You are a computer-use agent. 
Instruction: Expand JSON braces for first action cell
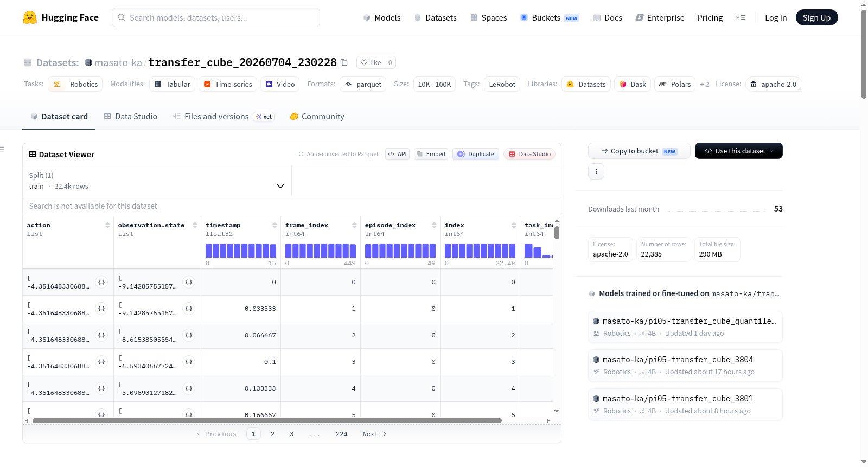click(x=101, y=282)
